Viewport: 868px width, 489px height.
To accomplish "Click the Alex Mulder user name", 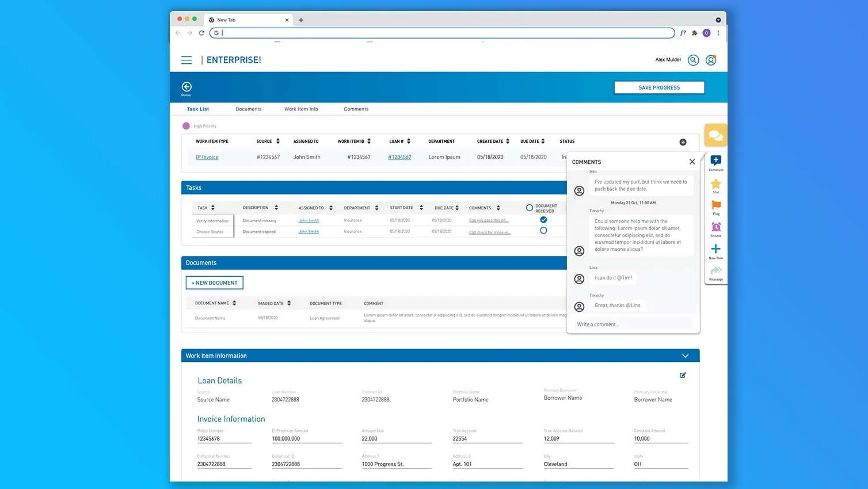I will [668, 60].
